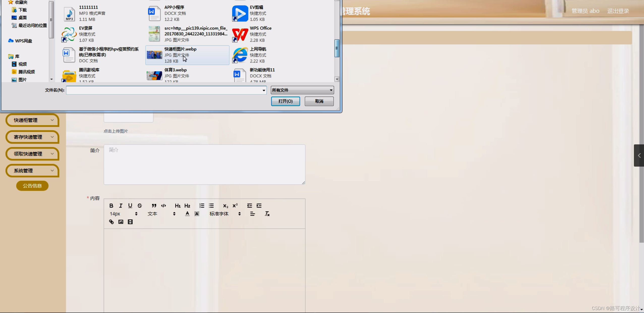Toggle italic text formatting

[121, 205]
